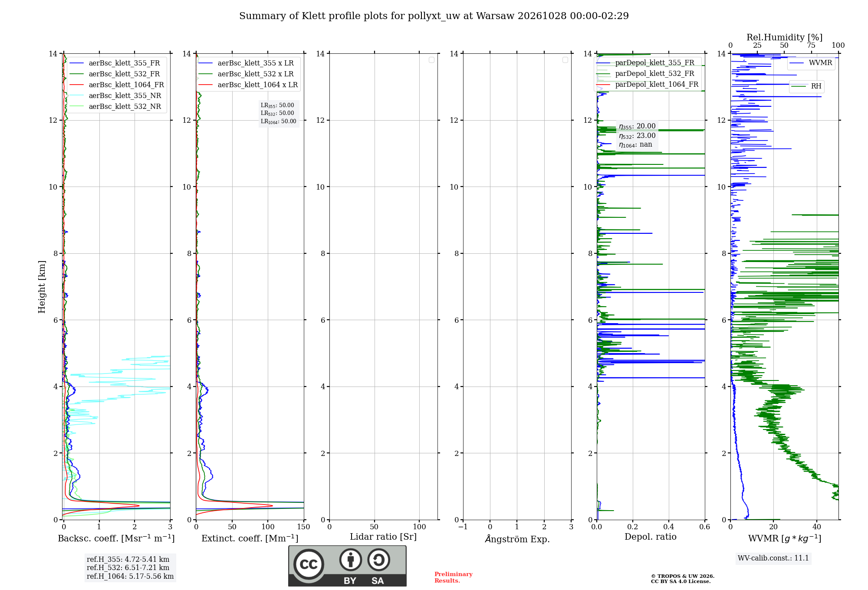Click legend entry aerBsc_klett_1064_FR
Image resolution: width=868 pixels, height=590 pixels.
point(117,85)
